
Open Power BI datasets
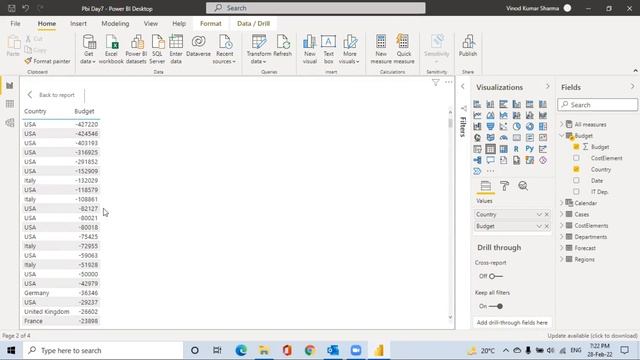tap(136, 49)
